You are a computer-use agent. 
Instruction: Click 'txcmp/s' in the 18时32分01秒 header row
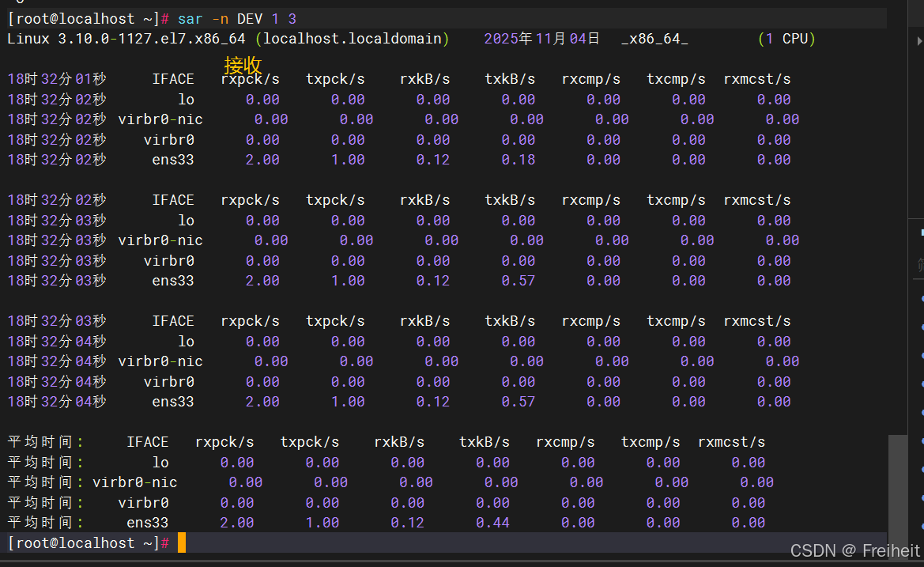(676, 79)
